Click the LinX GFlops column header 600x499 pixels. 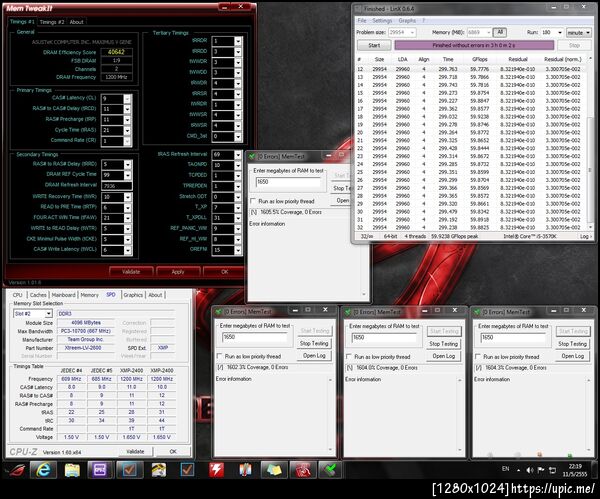(480, 59)
